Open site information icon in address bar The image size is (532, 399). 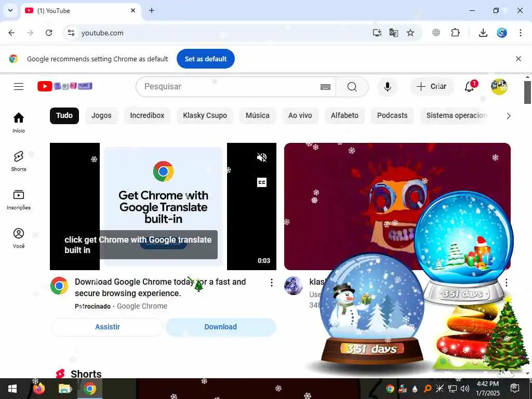click(x=71, y=33)
